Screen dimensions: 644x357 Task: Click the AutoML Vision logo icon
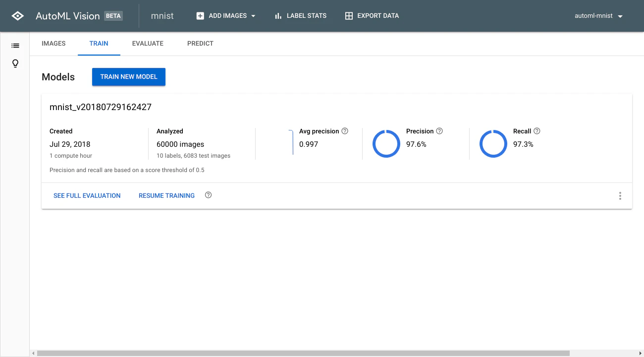click(17, 16)
